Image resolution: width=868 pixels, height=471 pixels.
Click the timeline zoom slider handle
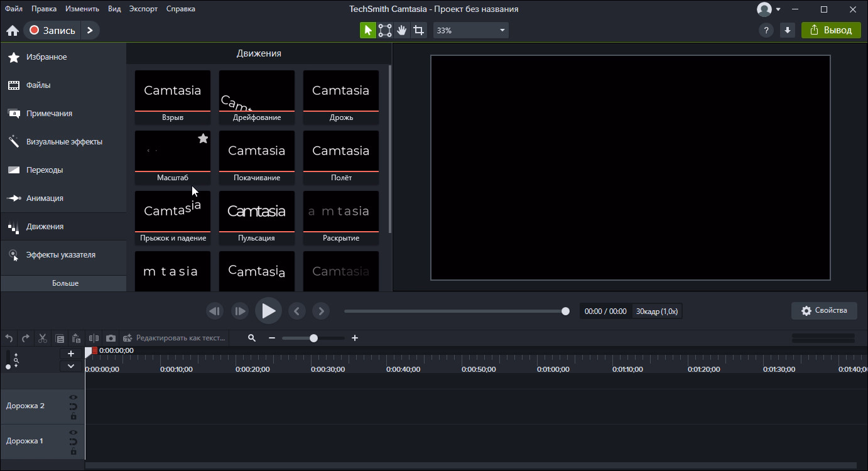click(313, 338)
